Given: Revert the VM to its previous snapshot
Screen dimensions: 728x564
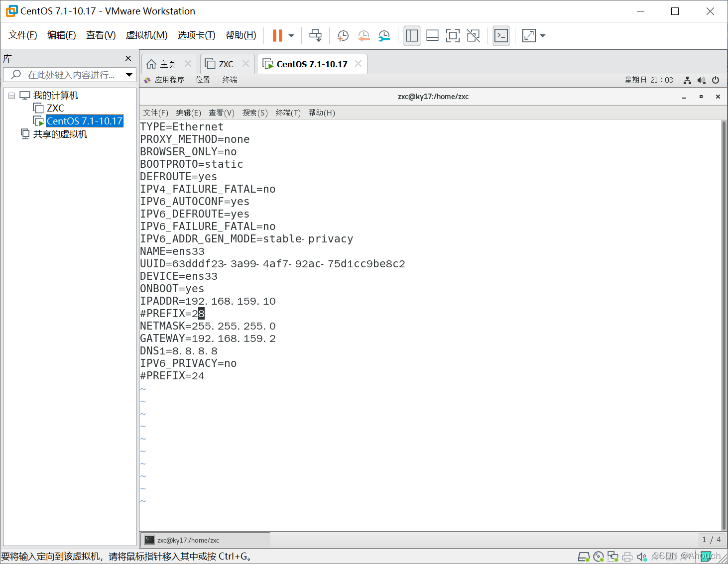Looking at the screenshot, I should tap(364, 35).
